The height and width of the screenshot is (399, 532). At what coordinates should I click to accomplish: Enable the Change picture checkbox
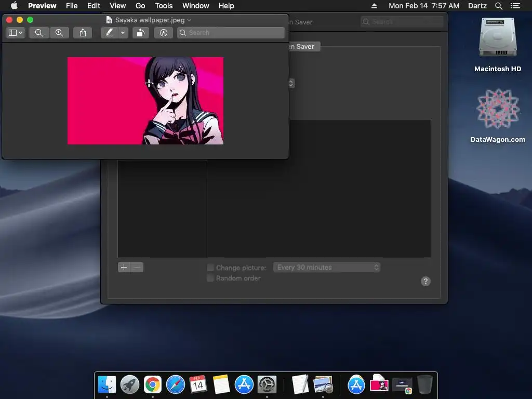[x=210, y=268]
